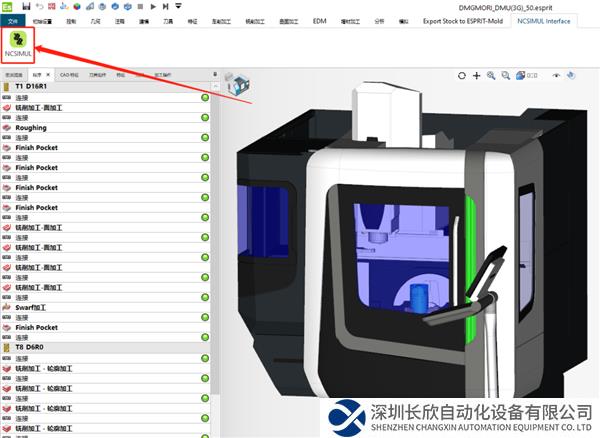Launch the NCSIMUL ribbon button

(17, 42)
